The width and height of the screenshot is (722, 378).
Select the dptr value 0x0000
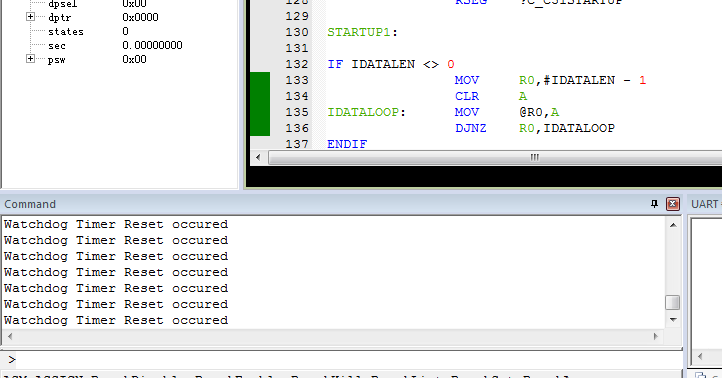140,17
